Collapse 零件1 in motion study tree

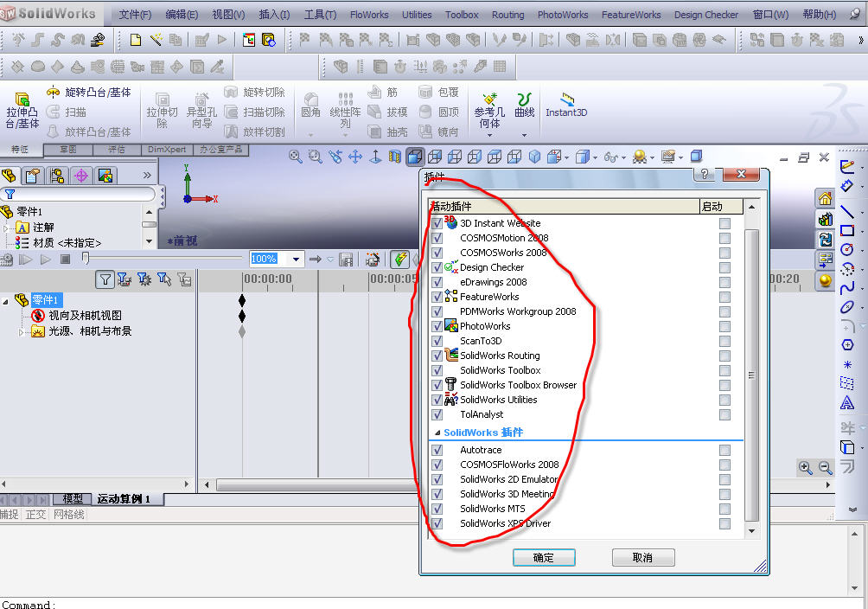click(x=5, y=301)
